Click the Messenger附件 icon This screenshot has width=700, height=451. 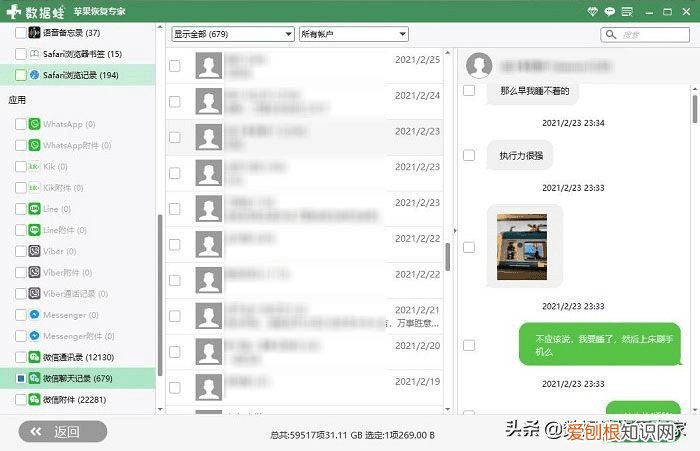point(34,336)
